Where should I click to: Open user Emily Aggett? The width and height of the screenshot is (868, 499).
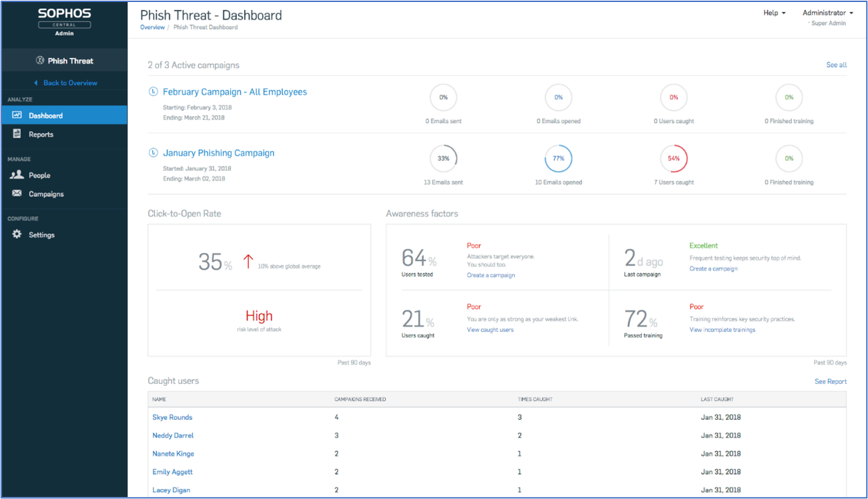171,472
